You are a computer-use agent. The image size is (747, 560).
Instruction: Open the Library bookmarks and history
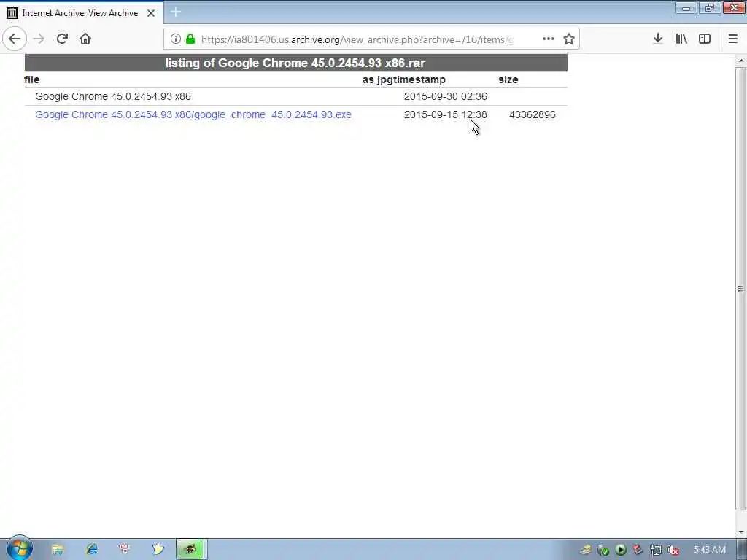pos(681,39)
